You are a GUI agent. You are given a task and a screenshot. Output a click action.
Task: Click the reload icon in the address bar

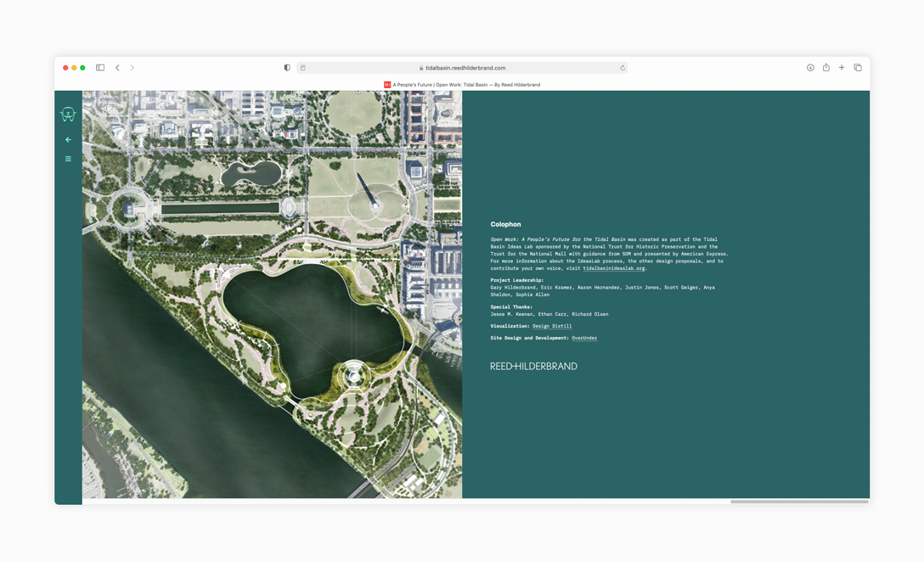click(x=622, y=67)
